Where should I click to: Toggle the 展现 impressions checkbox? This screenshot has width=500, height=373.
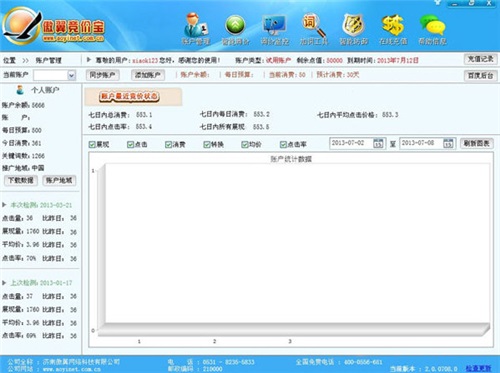coord(92,144)
